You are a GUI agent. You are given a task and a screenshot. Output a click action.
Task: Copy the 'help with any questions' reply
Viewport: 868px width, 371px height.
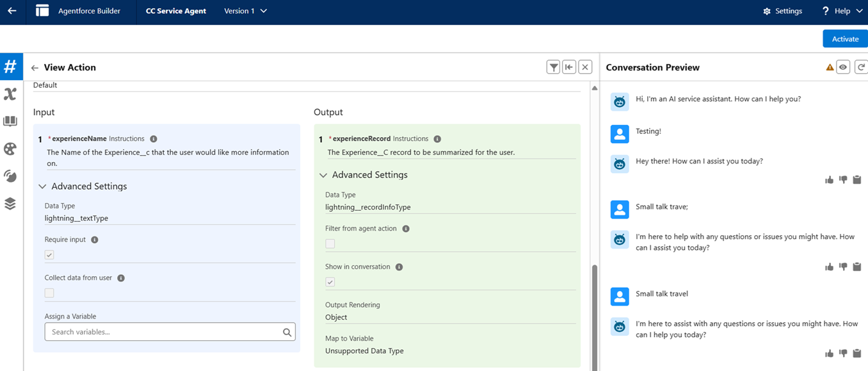point(857,267)
